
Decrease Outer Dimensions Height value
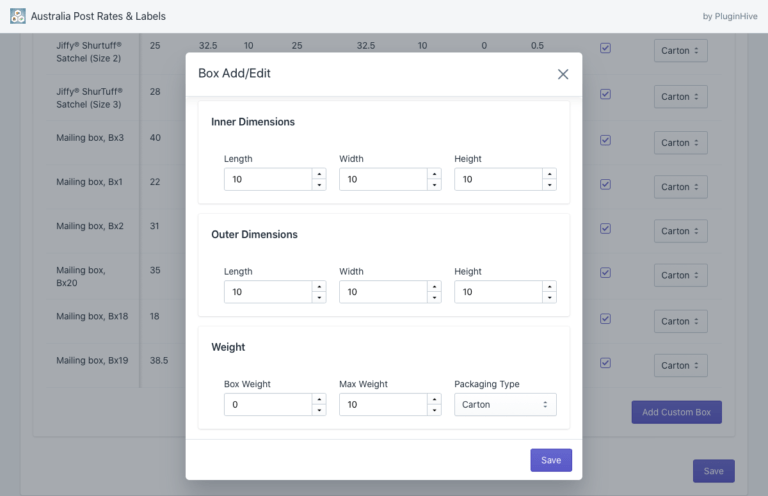[549, 298]
